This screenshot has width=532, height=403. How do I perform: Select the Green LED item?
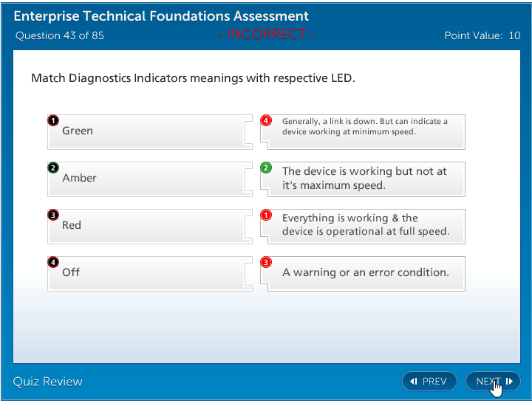tap(144, 131)
